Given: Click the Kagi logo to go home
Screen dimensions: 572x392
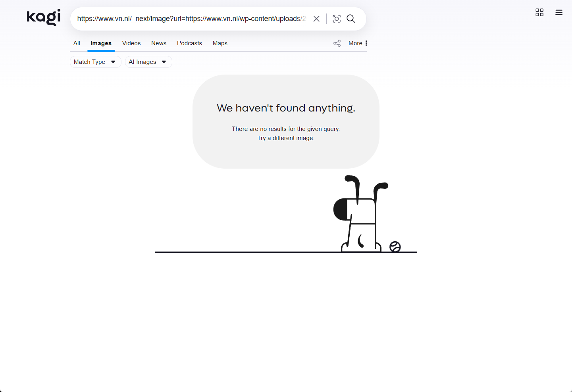Looking at the screenshot, I should [43, 17].
